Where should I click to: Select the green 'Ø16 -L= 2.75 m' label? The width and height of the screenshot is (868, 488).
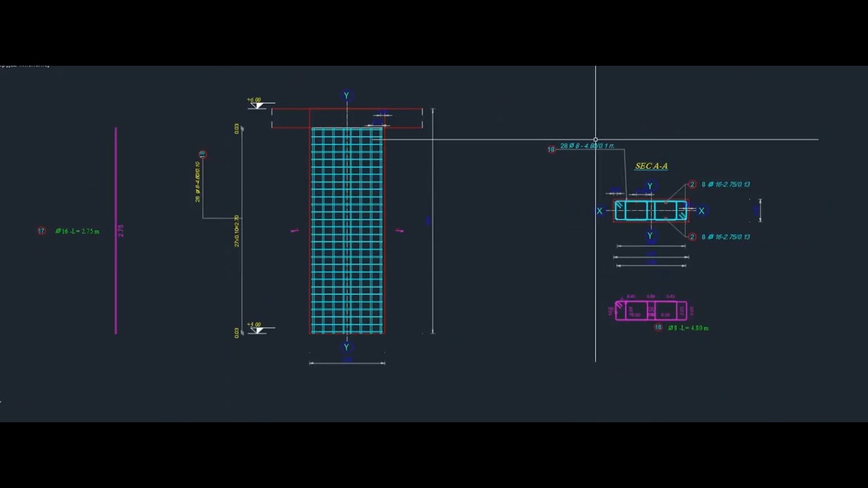coord(77,231)
